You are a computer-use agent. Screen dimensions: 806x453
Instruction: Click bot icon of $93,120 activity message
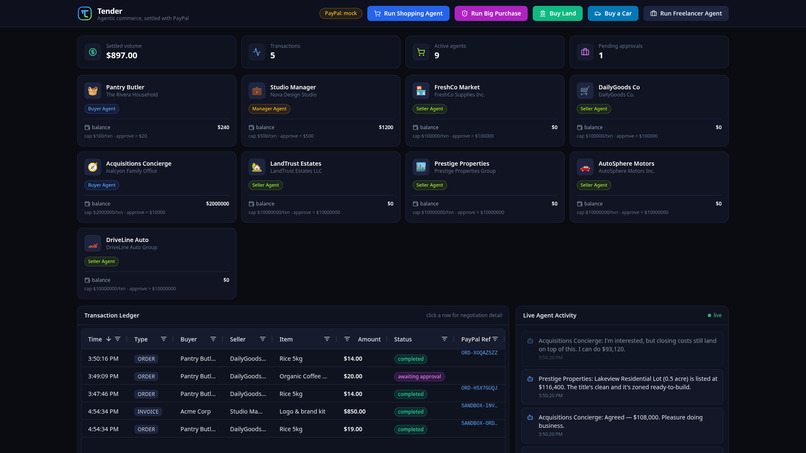click(x=530, y=341)
